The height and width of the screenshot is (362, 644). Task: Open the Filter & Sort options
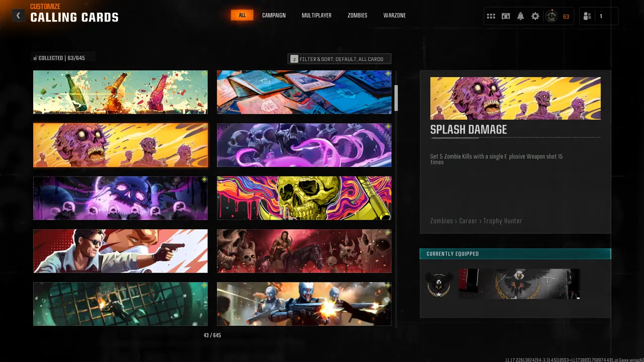coord(339,59)
